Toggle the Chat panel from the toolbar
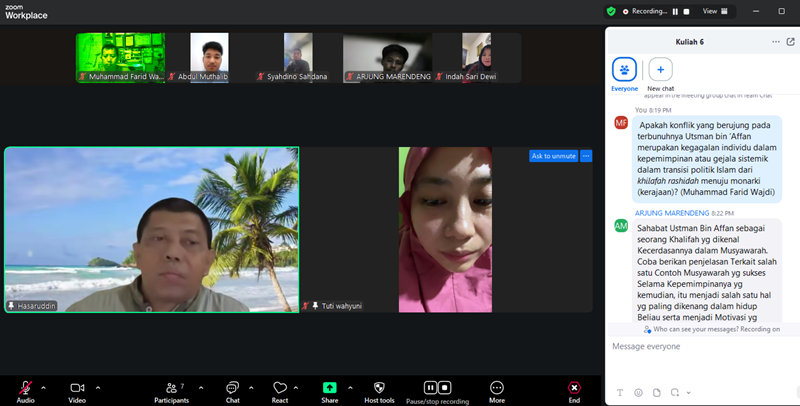Screen dimensions: 800x406 [233, 392]
